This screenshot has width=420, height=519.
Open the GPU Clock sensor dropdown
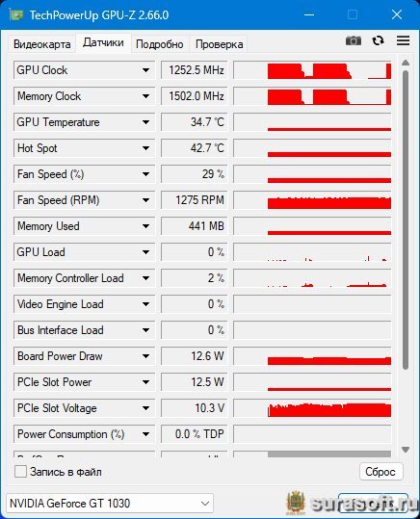(145, 70)
